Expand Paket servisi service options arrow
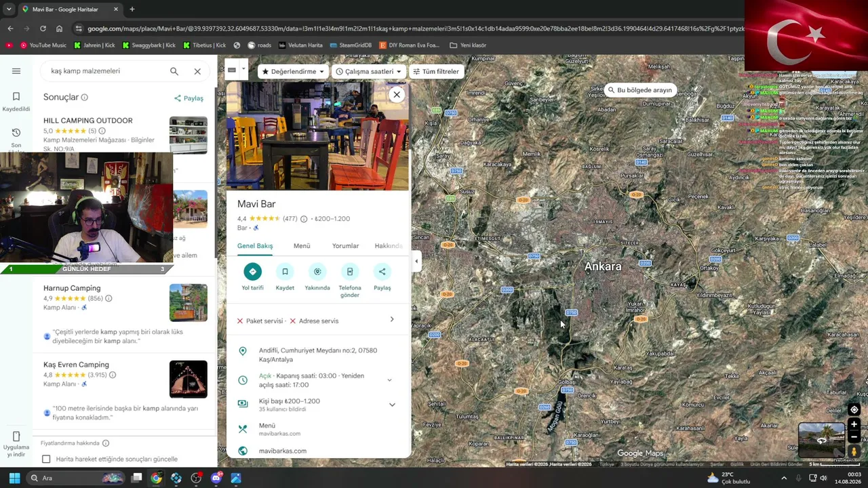This screenshot has width=868, height=488. 392,320
